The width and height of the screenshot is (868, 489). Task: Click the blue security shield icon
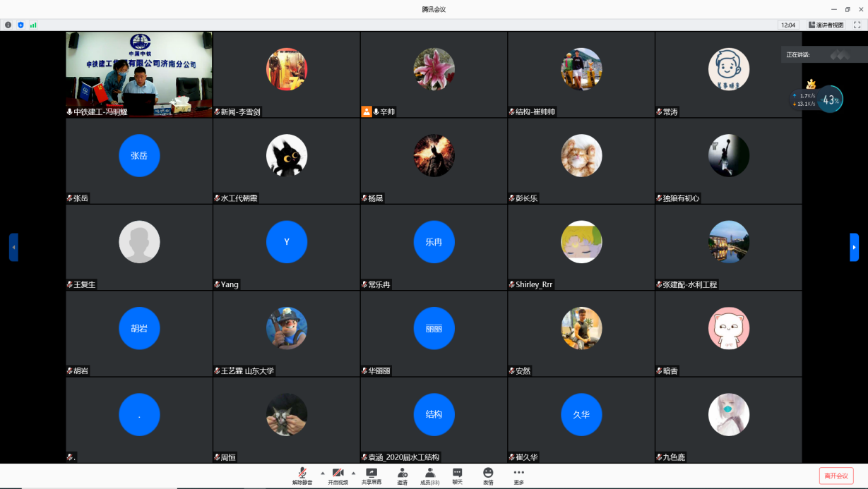tap(20, 25)
